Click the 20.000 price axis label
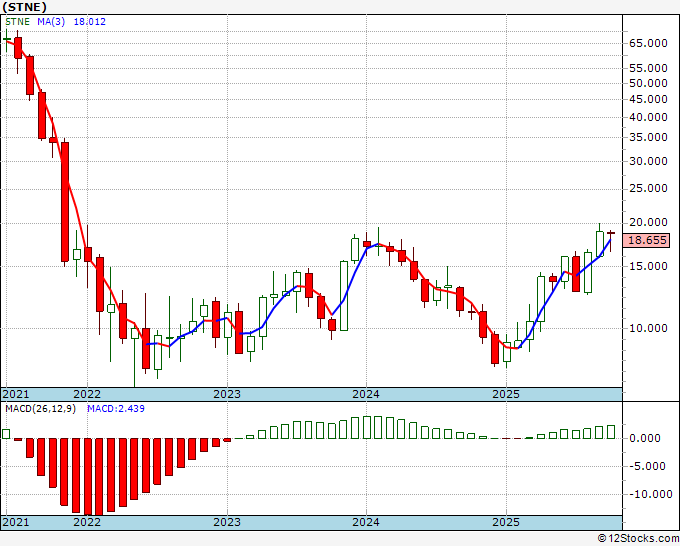680x546 pixels. click(648, 222)
